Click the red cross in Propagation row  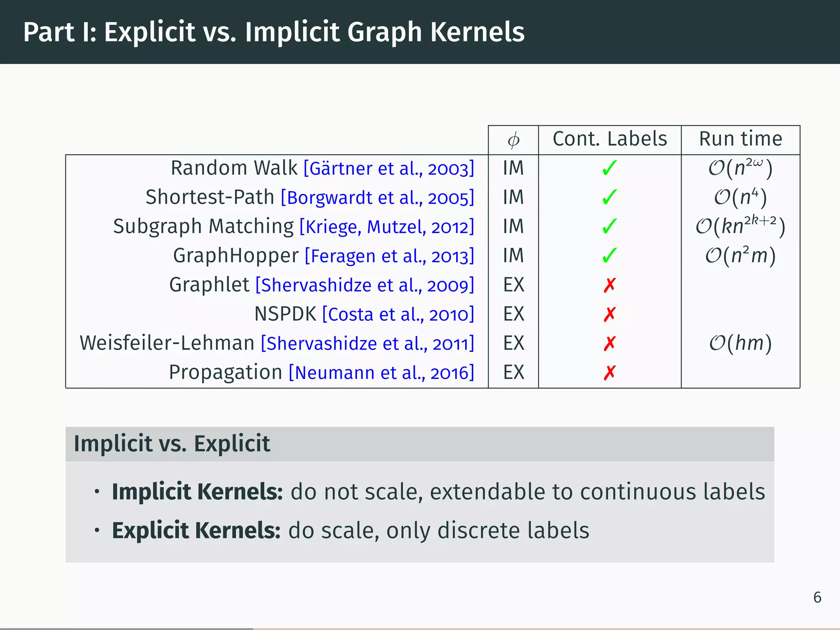pyautogui.click(x=609, y=372)
